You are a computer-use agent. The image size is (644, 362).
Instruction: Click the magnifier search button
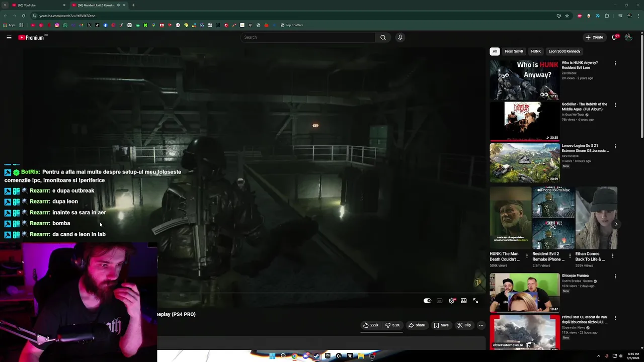tap(383, 37)
